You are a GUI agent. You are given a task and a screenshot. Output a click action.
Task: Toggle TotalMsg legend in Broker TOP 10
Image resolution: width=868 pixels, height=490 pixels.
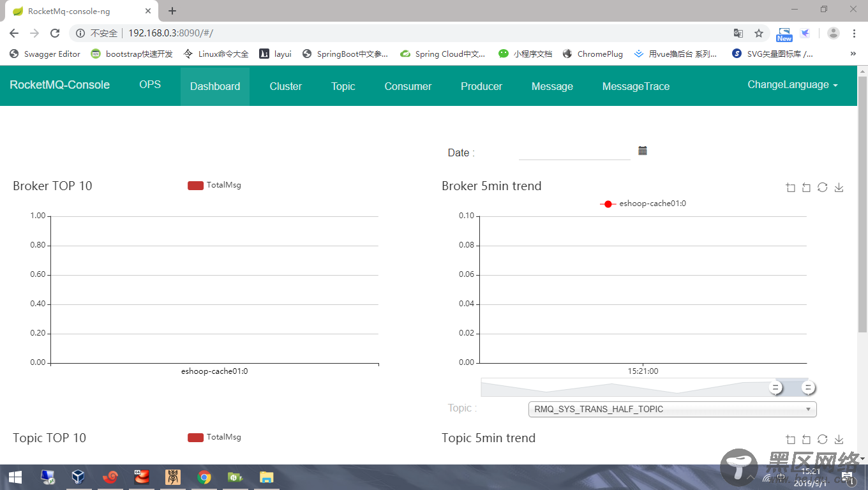214,185
